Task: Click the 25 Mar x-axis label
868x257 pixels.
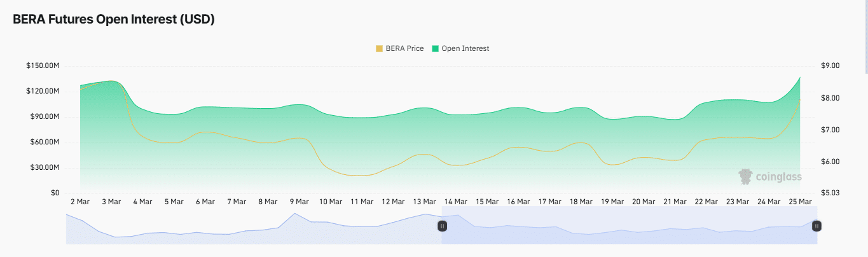Action: coord(800,202)
